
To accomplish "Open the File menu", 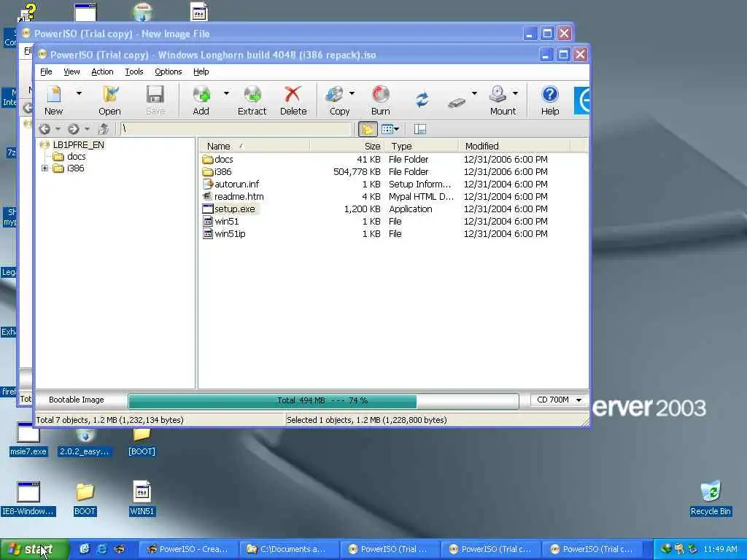I will click(x=46, y=71).
